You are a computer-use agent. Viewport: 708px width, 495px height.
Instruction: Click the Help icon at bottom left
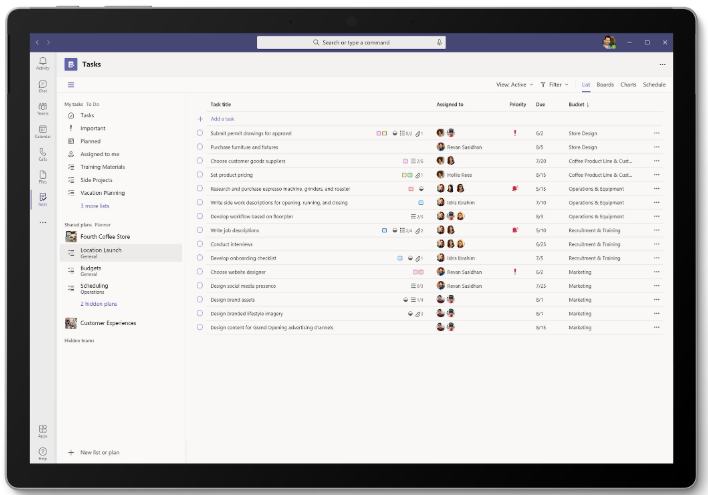(42, 453)
